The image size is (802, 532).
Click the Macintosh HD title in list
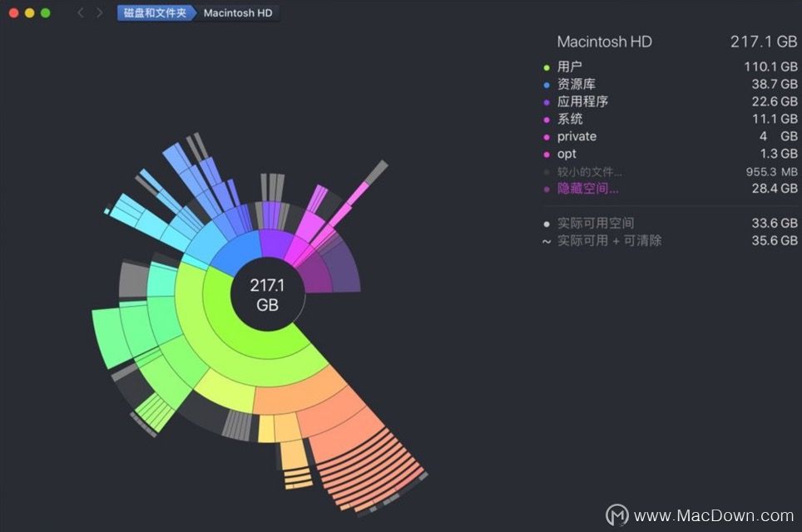pos(605,42)
